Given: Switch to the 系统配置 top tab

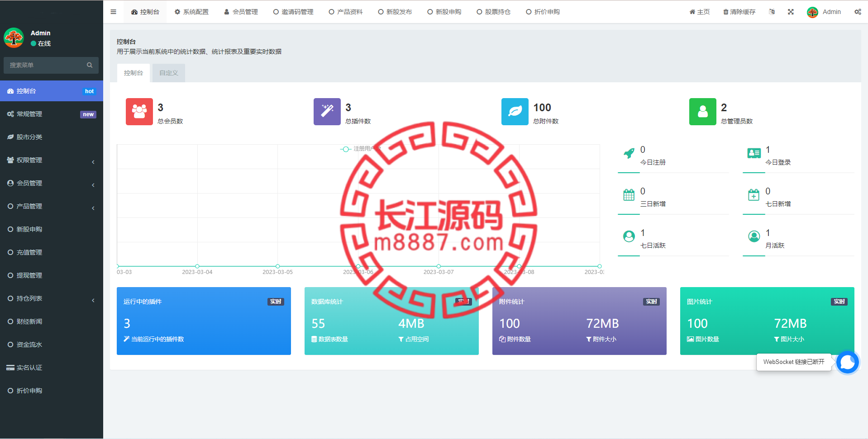Looking at the screenshot, I should 191,12.
